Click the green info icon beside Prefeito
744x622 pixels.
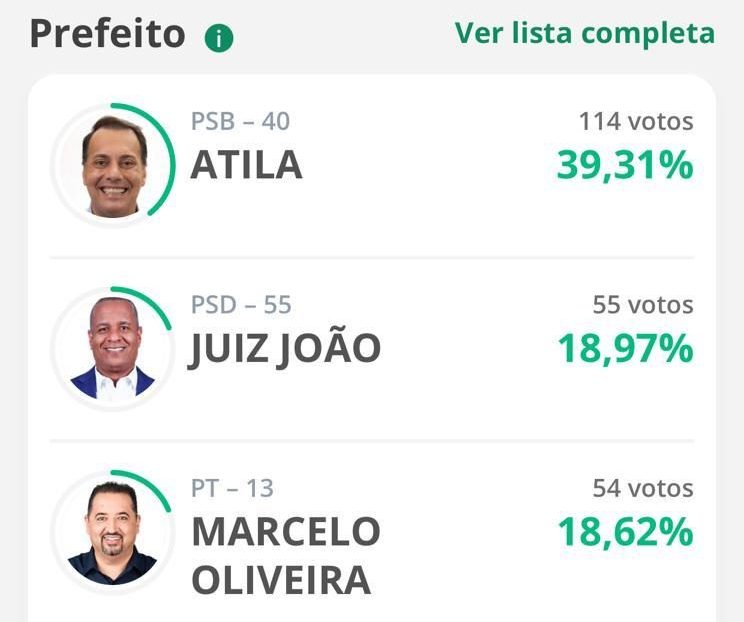coord(218,38)
